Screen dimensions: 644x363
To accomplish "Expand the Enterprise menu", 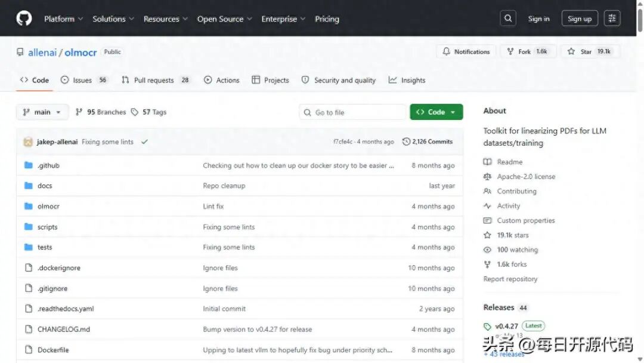I will pos(283,19).
